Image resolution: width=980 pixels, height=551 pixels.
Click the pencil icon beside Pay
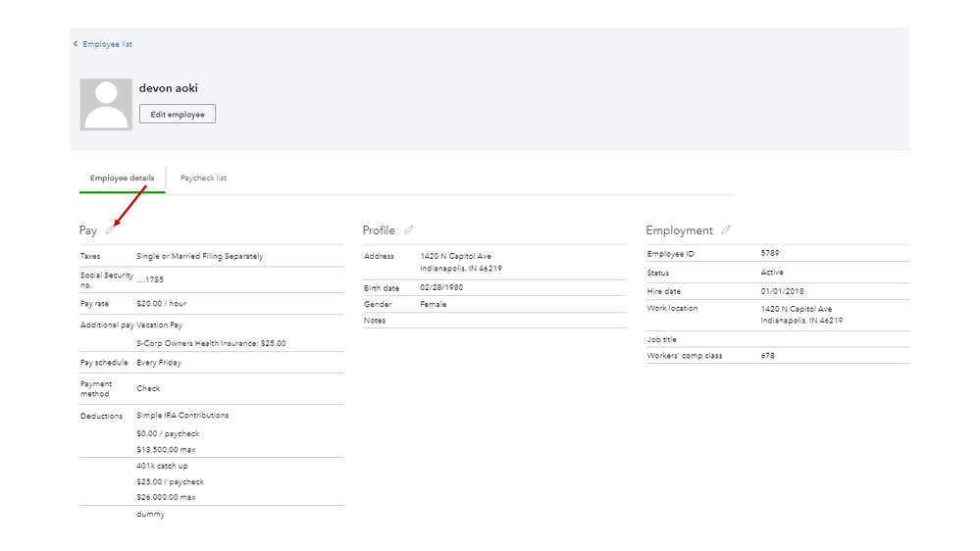110,230
